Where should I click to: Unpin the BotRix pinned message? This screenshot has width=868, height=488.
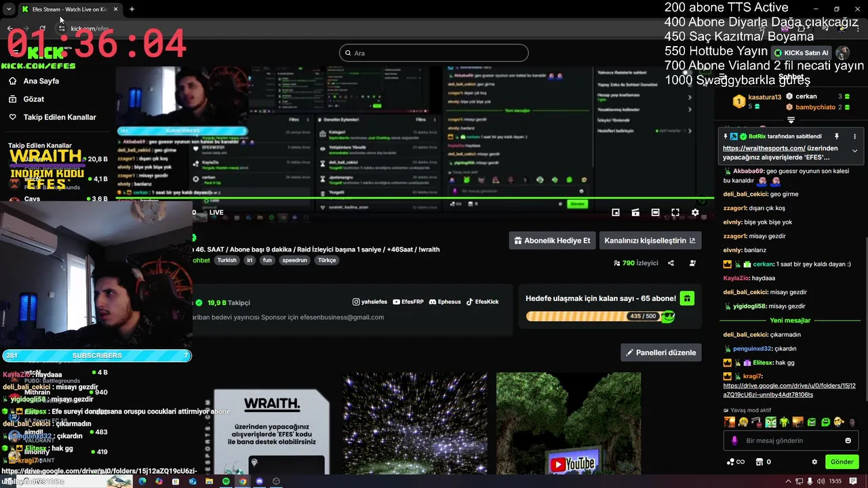(x=837, y=136)
